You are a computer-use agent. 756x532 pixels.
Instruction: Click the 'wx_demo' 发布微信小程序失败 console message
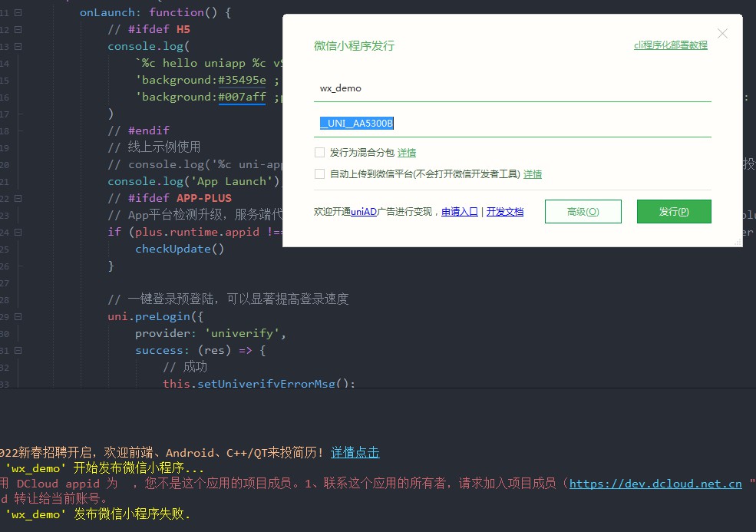(x=98, y=514)
